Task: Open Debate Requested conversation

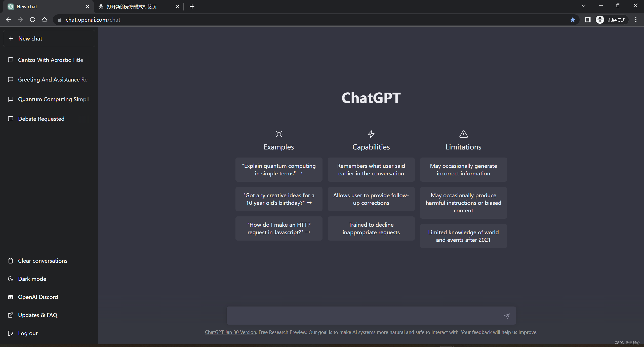Action: (x=49, y=119)
